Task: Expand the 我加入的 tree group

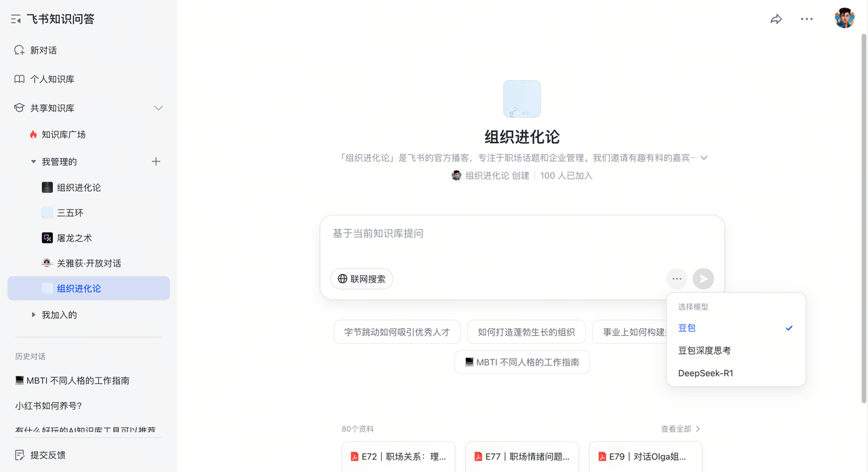Action: click(35, 315)
